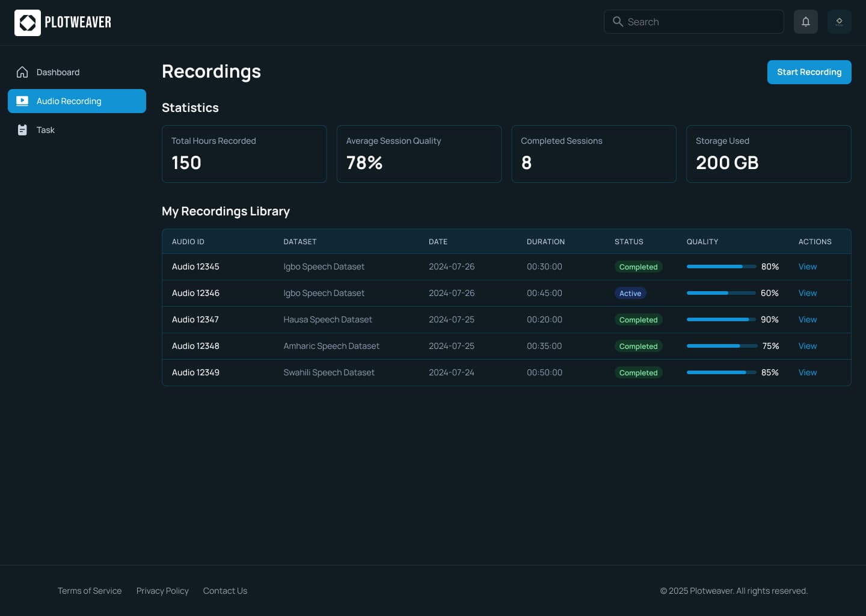Screen dimensions: 866x616
Task: Click the Task clipboard icon
Action: click(x=22, y=130)
